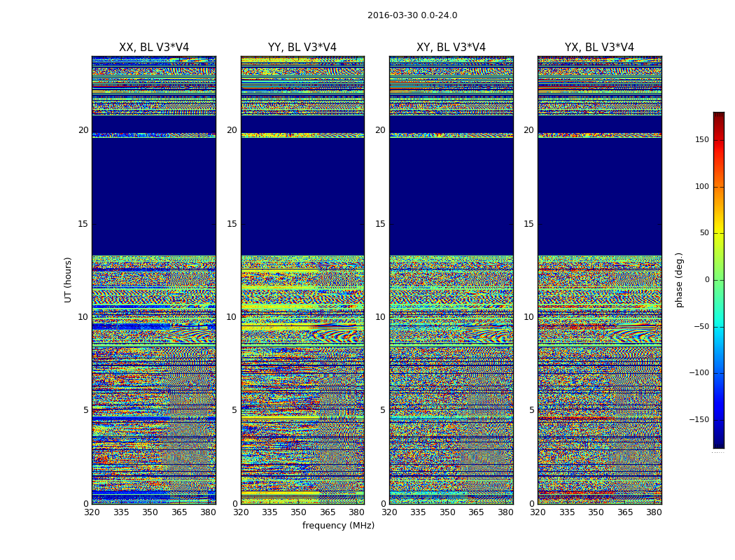
Task: Click the 5 hour tick of the YY plot
Action: point(234,410)
